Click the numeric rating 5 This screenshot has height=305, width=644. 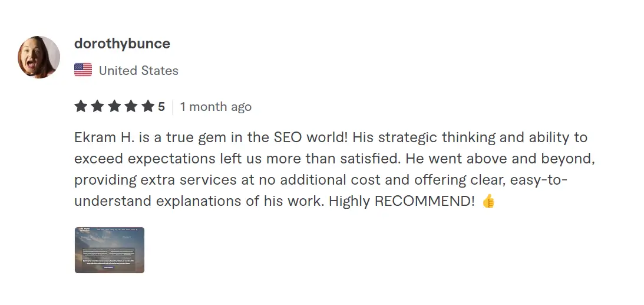coord(161,107)
